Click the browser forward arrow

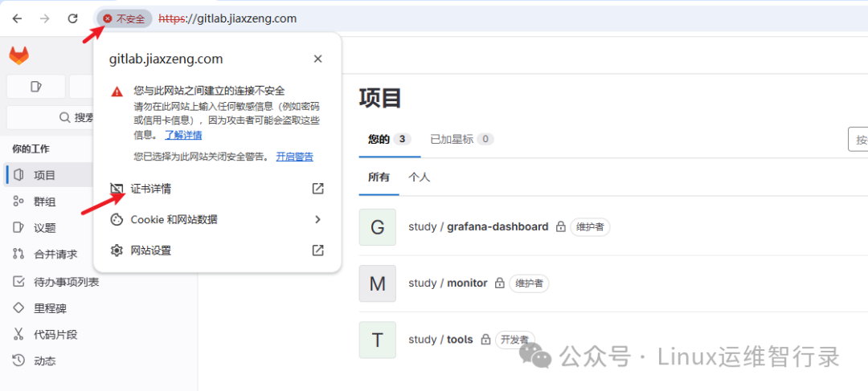point(45,18)
